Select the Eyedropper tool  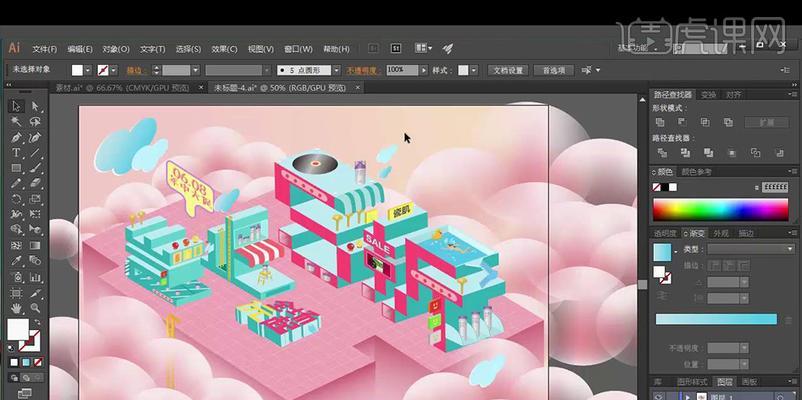tap(16, 260)
